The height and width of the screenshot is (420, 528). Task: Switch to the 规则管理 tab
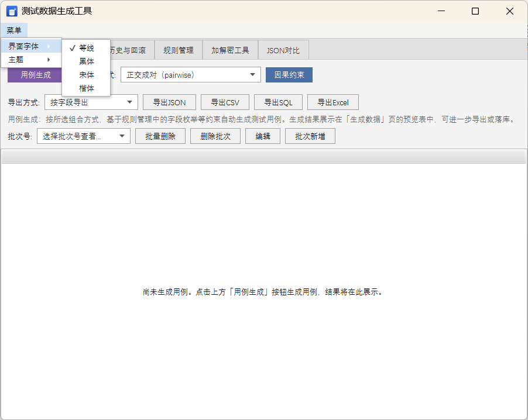click(x=179, y=50)
